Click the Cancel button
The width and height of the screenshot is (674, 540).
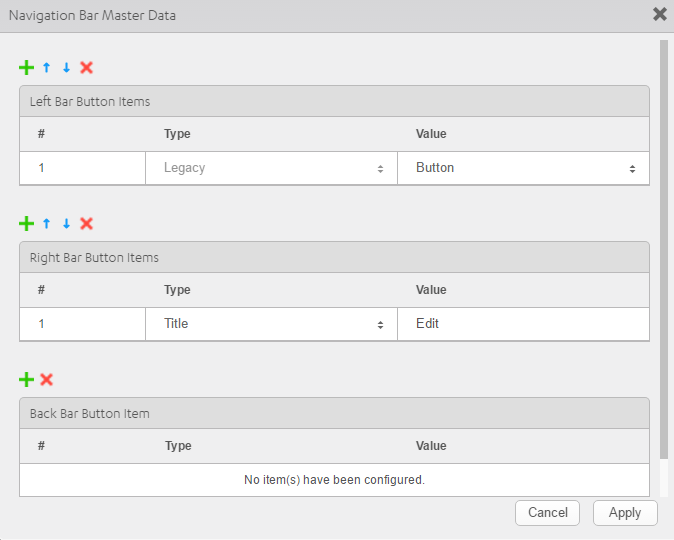[x=547, y=512]
